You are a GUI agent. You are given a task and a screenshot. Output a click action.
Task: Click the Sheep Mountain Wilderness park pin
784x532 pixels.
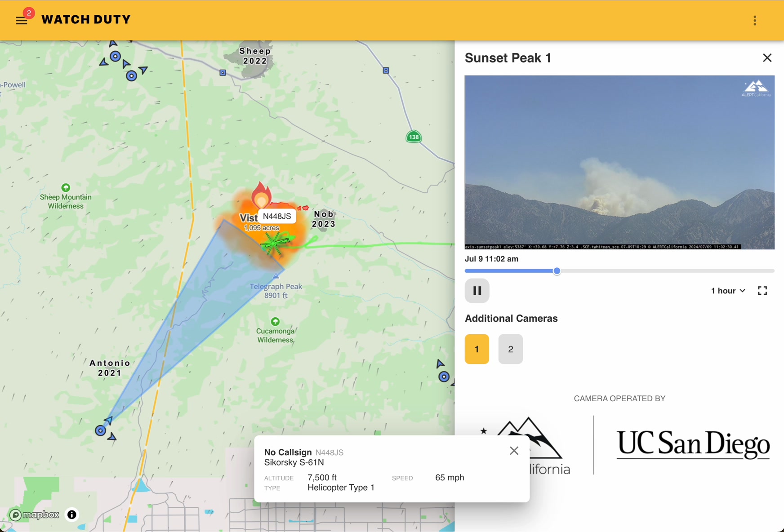tap(66, 187)
